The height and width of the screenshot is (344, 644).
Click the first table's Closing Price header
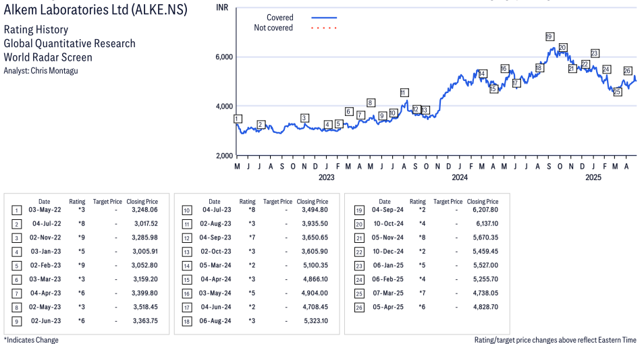(142, 202)
